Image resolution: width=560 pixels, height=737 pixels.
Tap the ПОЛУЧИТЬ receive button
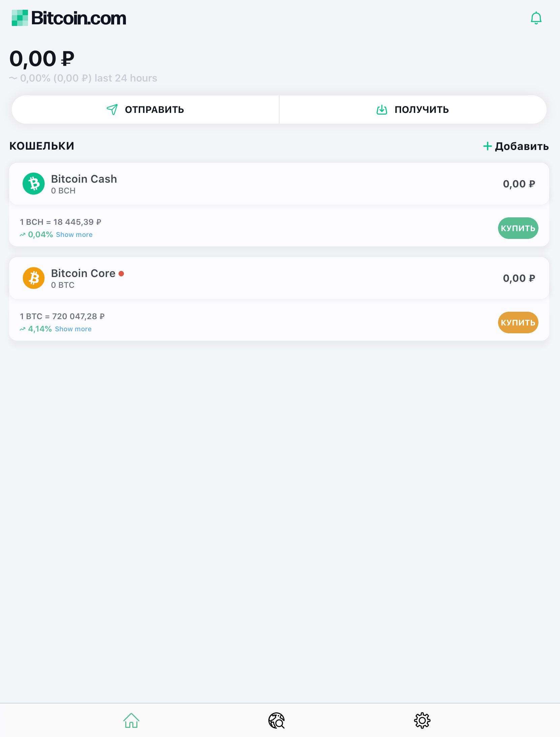[x=413, y=110]
